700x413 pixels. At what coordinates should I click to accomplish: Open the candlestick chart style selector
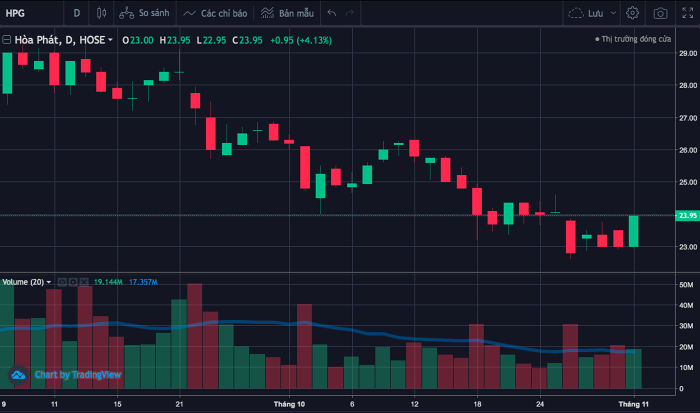[x=101, y=14]
